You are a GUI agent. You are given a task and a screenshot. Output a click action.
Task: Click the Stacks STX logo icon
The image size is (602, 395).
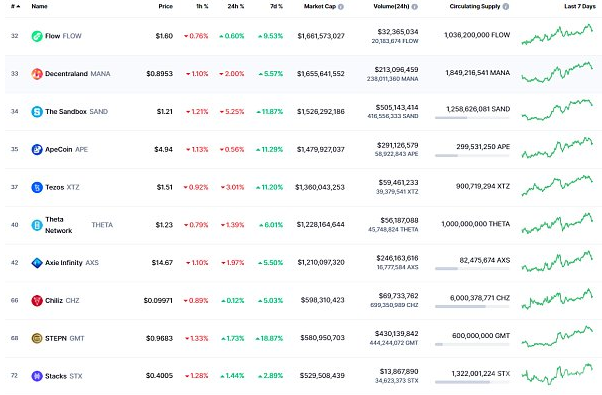(x=37, y=376)
